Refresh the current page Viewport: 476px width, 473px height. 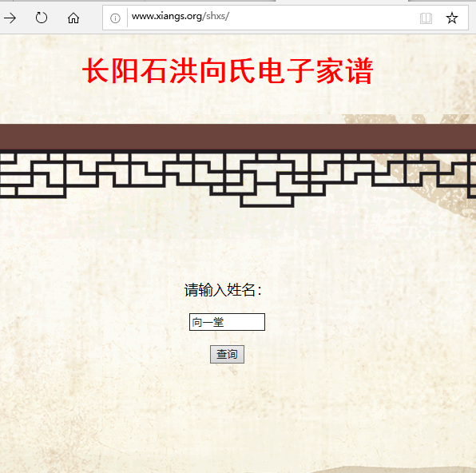pos(42,18)
